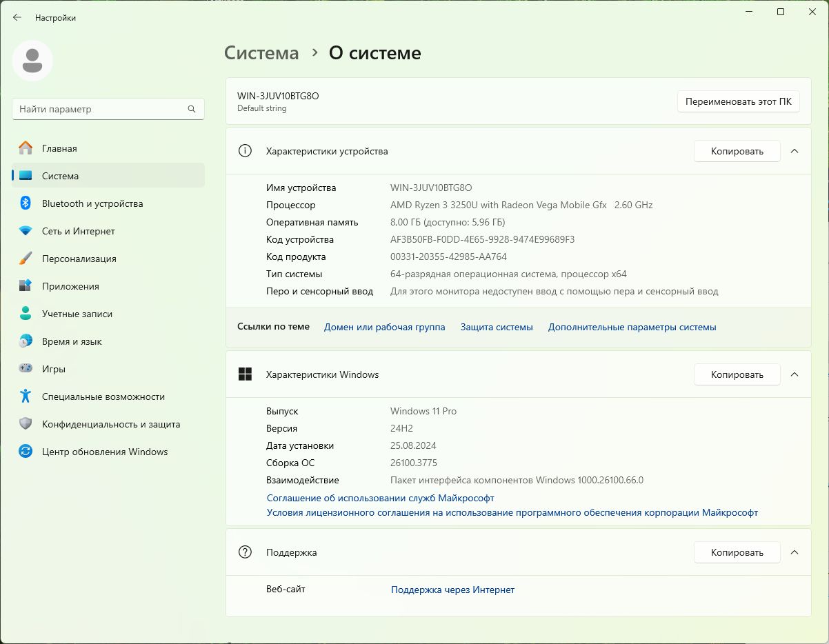The width and height of the screenshot is (829, 644).
Task: Click the Windows logo beside Характеристики Windows
Action: pos(245,374)
